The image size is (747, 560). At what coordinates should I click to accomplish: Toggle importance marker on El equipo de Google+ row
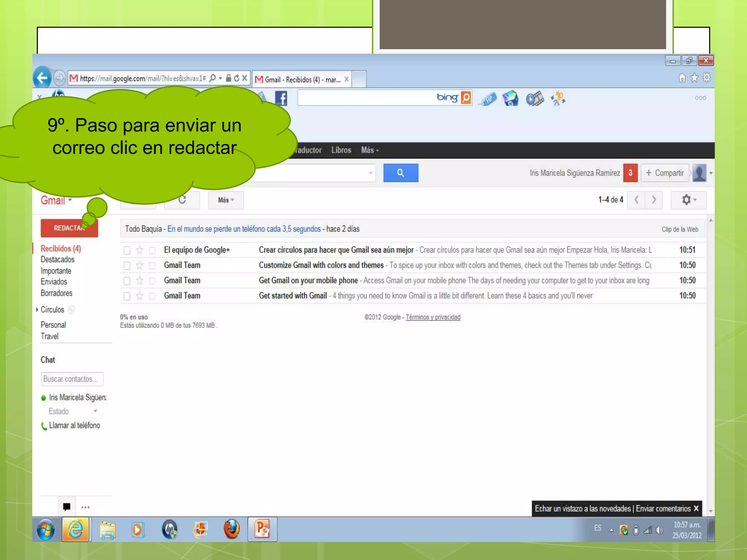[x=152, y=250]
